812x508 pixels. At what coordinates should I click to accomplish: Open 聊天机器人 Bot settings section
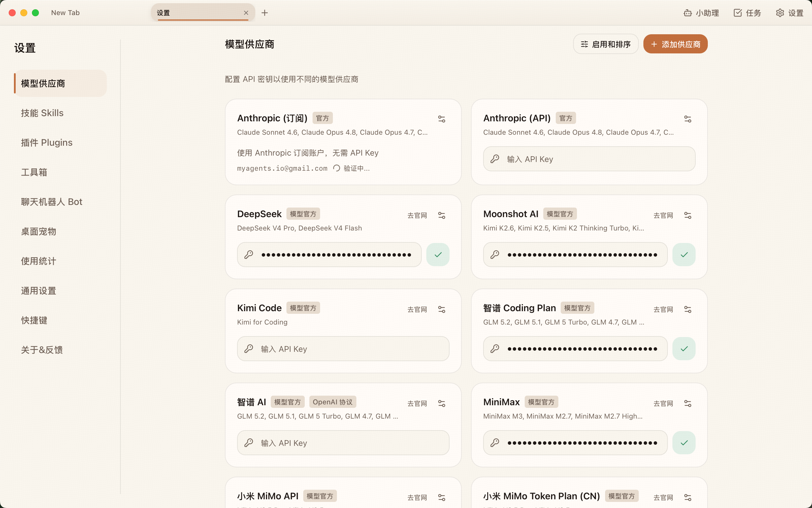tap(60, 201)
